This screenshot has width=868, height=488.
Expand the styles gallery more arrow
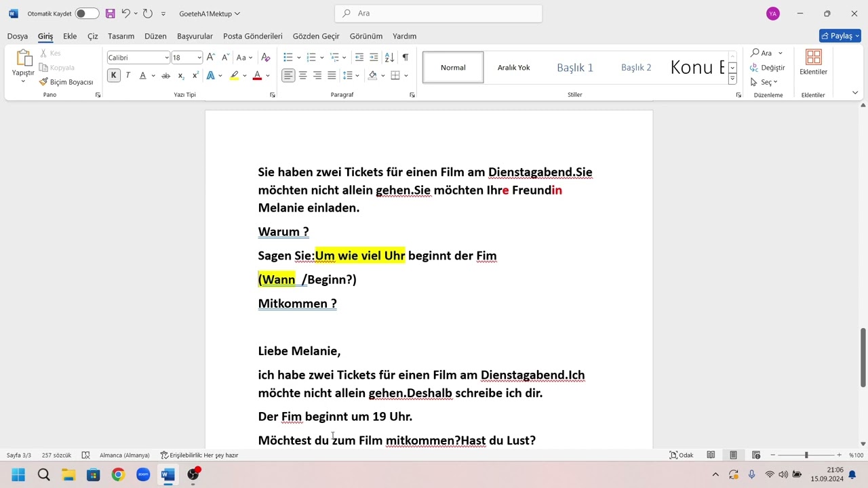732,79
